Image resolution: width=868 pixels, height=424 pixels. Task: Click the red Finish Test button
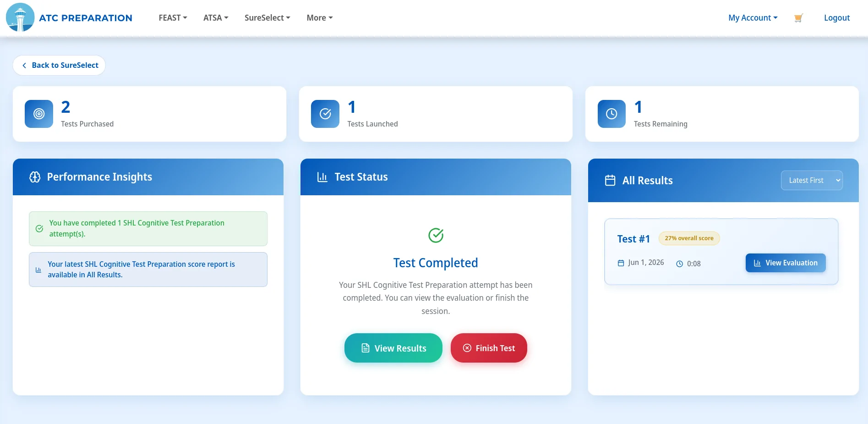pyautogui.click(x=489, y=348)
